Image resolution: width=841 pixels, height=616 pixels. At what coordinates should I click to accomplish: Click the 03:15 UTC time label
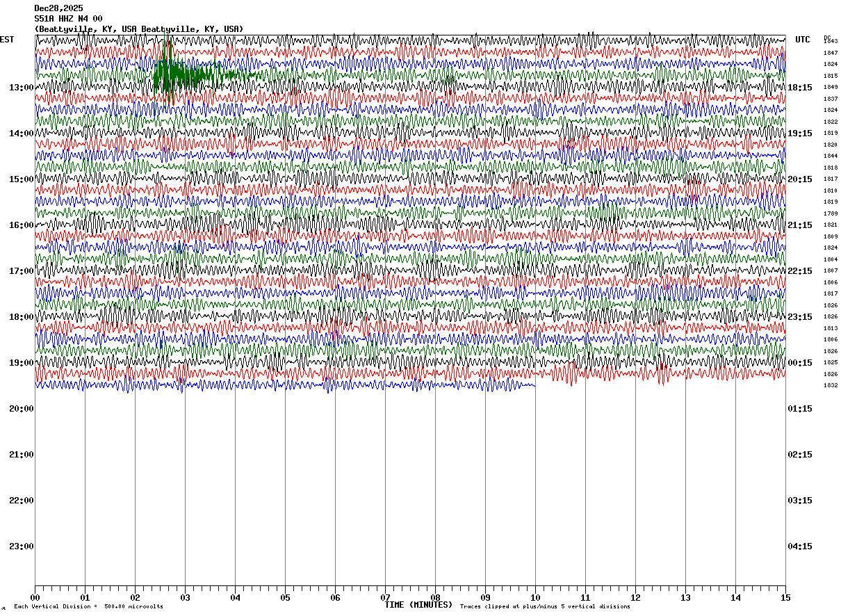click(x=799, y=500)
